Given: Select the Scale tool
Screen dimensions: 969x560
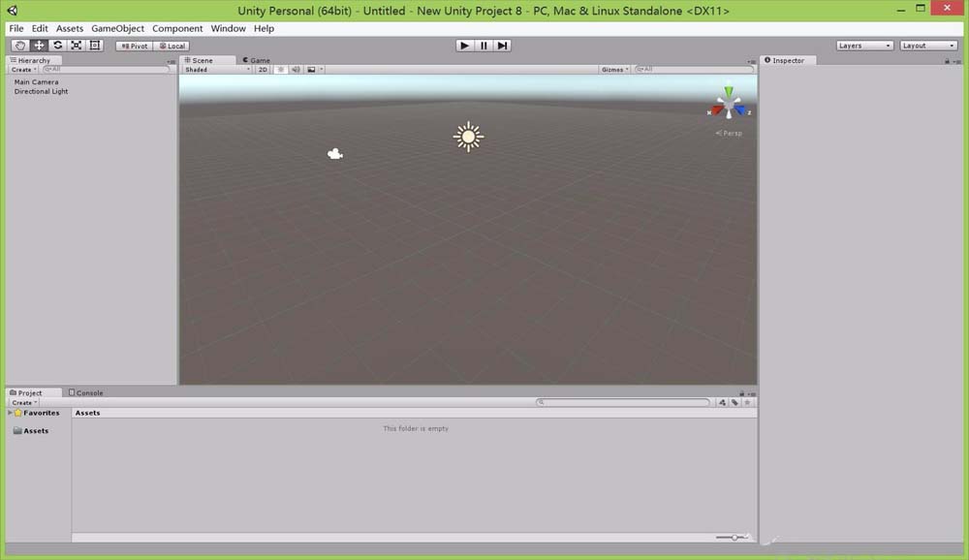Looking at the screenshot, I should pos(76,46).
